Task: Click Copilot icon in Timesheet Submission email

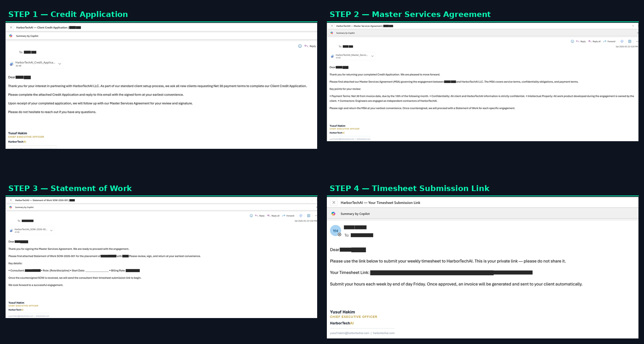Action: tap(333, 214)
